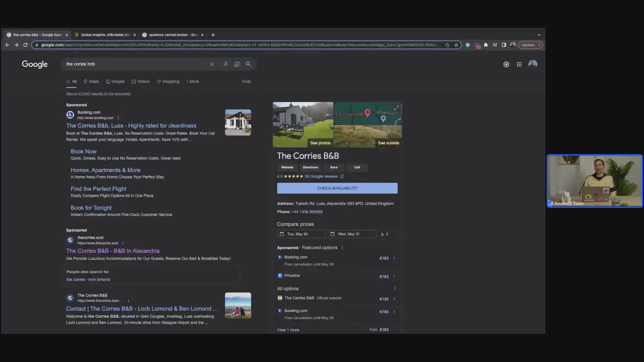
Task: Search by image with camera icon
Action: point(237,64)
